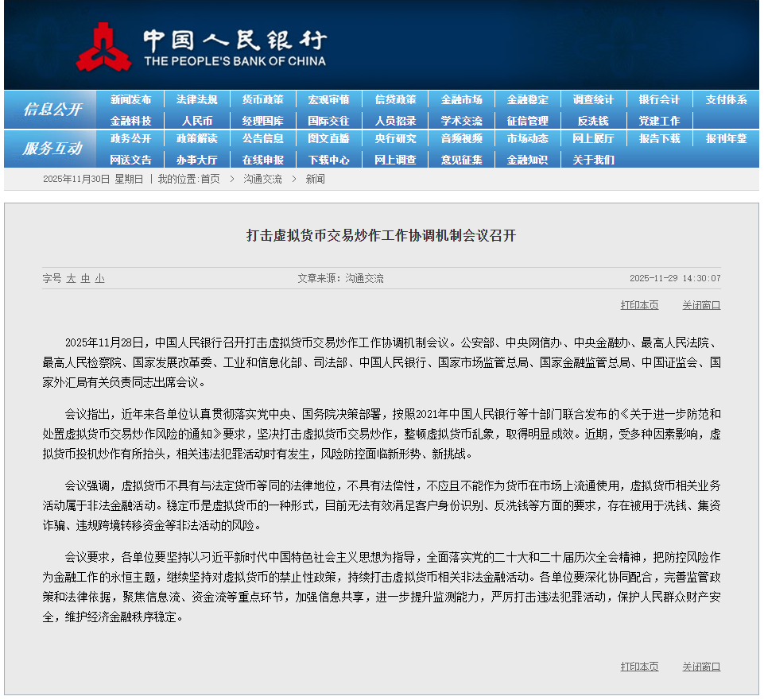Go to 金融科技 section
764x700 pixels.
pos(130,121)
